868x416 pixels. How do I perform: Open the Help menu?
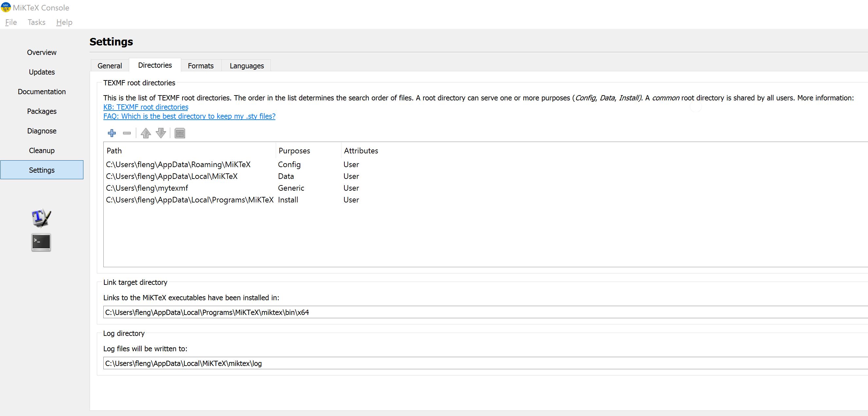pyautogui.click(x=64, y=22)
